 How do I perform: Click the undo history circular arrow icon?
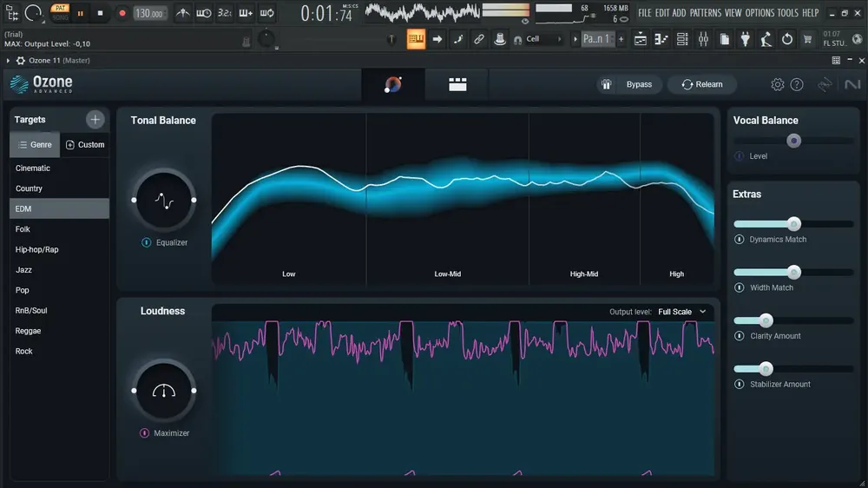pyautogui.click(x=787, y=39)
